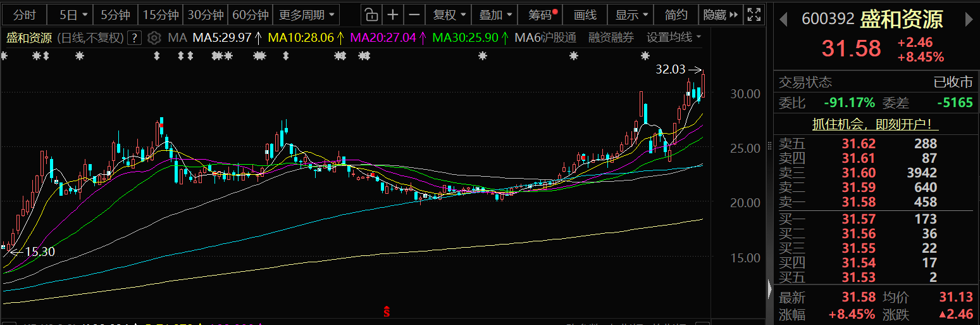Zoom in the chart with the plus icon
Viewport: 980px width, 325px height.
393,15
